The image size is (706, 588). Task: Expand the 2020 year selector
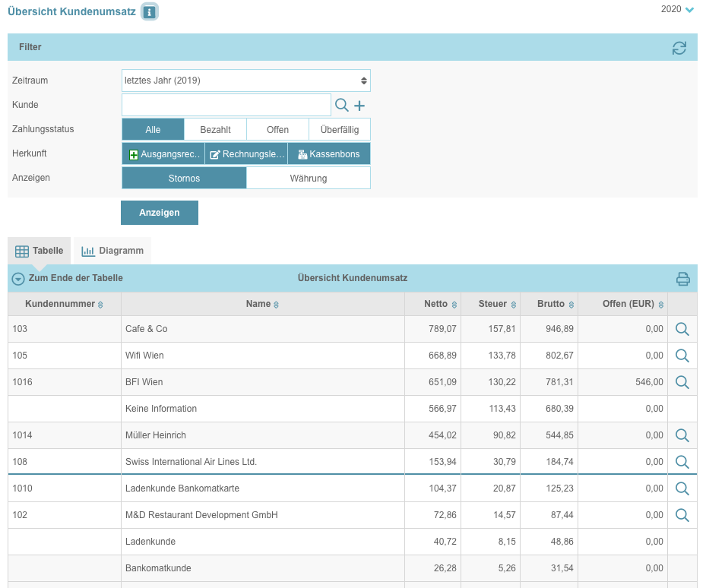(678, 9)
